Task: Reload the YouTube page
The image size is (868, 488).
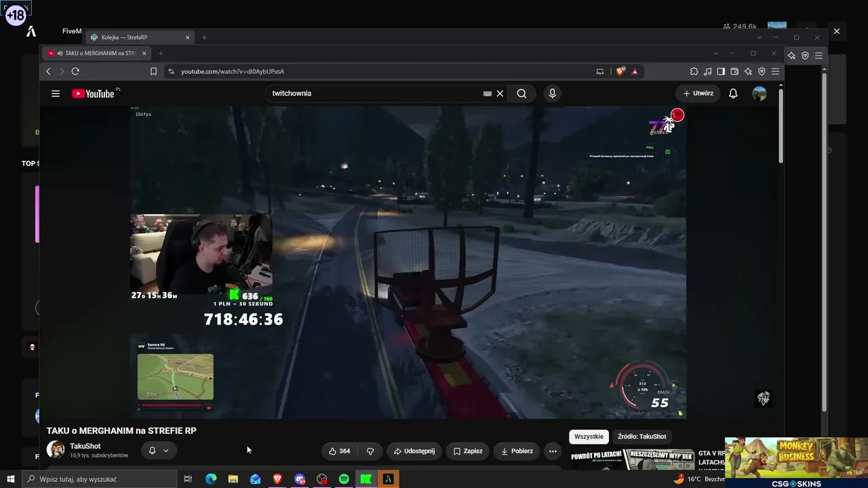Action: [75, 71]
